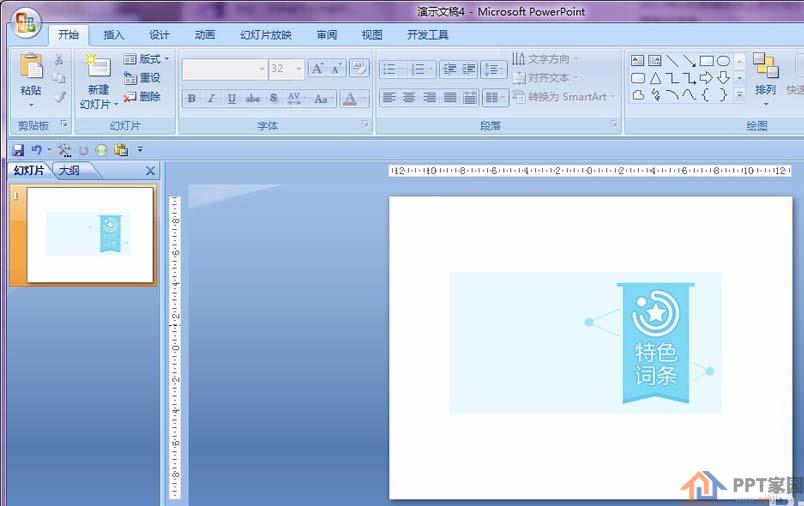Select the Down Arrow shape
The height and width of the screenshot is (506, 804).
click(x=723, y=78)
